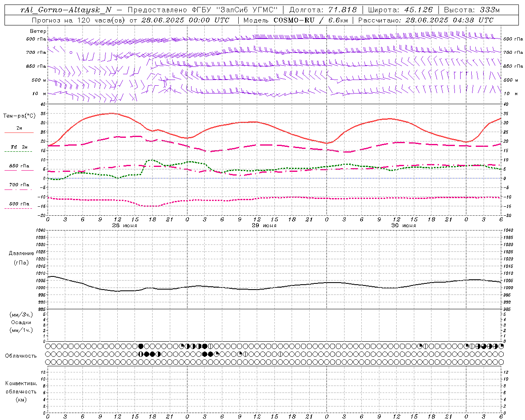Click the left 700 гПа wind level label

[36, 52]
